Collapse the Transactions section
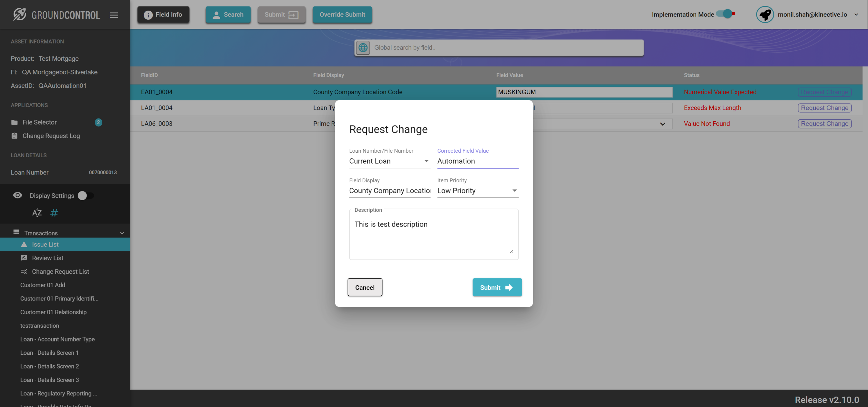This screenshot has width=868, height=407. 122,233
